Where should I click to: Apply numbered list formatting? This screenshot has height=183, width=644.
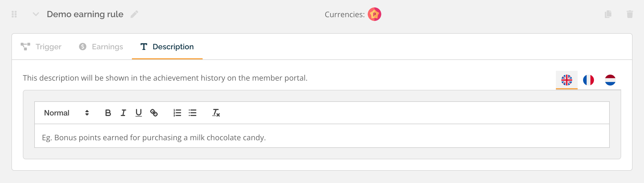click(x=177, y=113)
